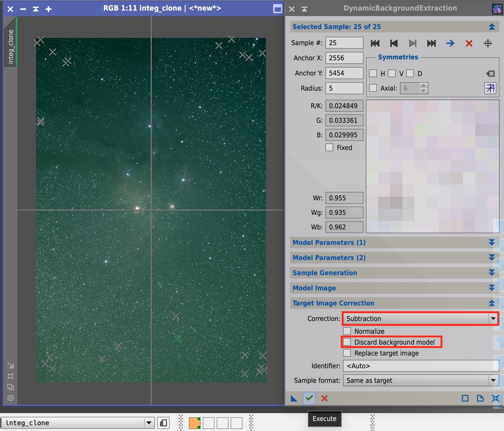Viewport: 504px width, 431px height.
Task: Select the integ_clone vertical tab
Action: tap(11, 46)
